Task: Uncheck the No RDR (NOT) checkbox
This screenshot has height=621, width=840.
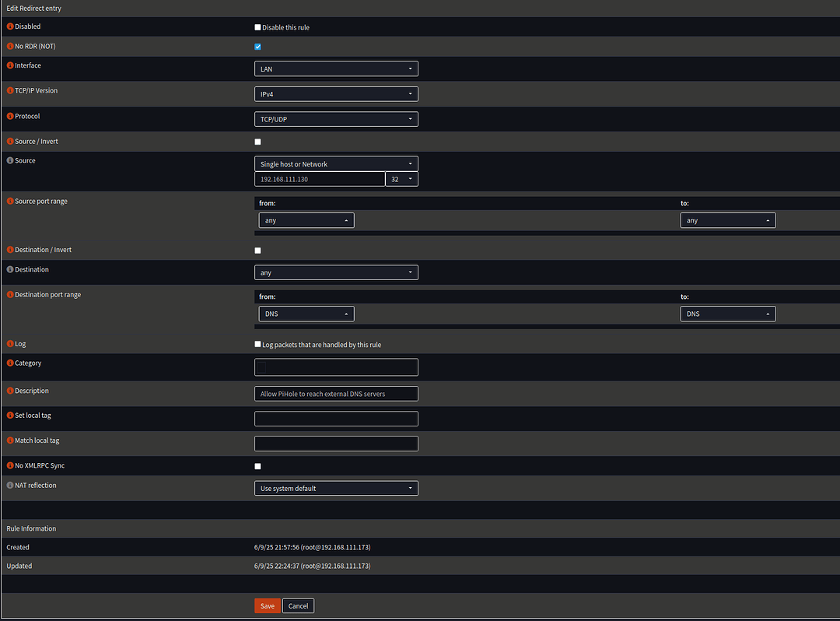Action: point(257,46)
